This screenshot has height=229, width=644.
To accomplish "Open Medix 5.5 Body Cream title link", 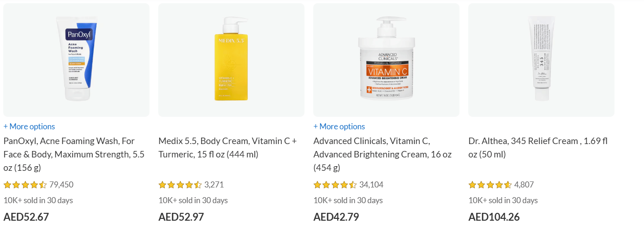I will point(227,148).
